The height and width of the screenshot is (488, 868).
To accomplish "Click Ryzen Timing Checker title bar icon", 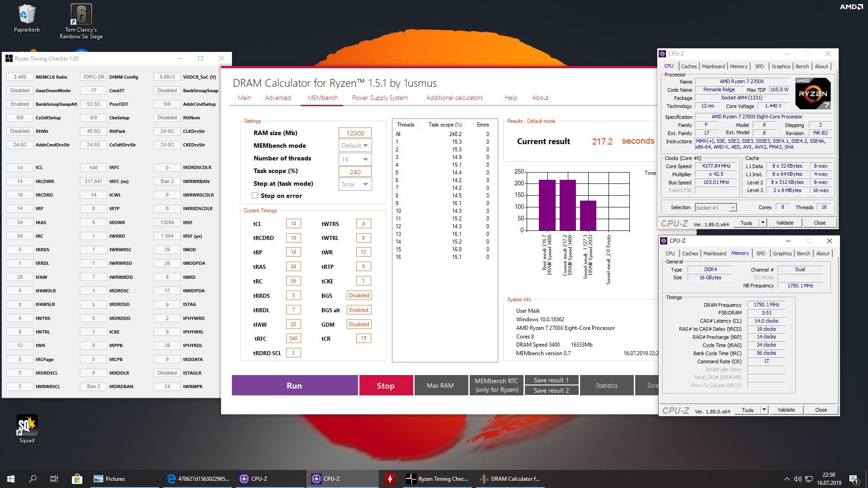I will point(9,58).
